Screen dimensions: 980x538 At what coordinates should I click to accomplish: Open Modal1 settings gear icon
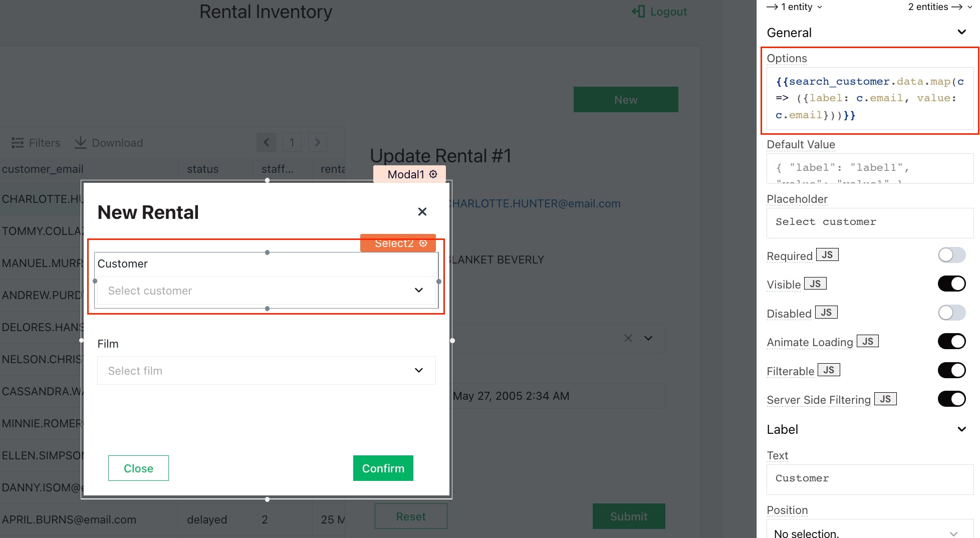pyautogui.click(x=433, y=174)
